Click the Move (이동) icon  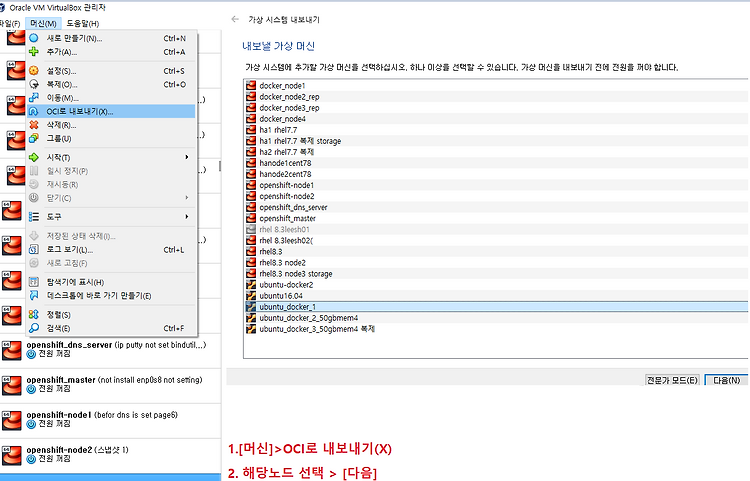(x=34, y=98)
